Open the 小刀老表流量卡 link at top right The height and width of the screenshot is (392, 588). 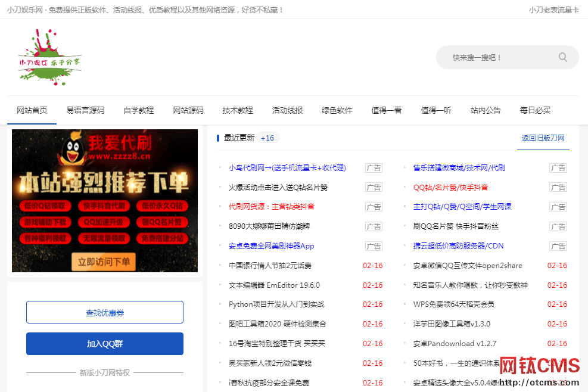[553, 10]
